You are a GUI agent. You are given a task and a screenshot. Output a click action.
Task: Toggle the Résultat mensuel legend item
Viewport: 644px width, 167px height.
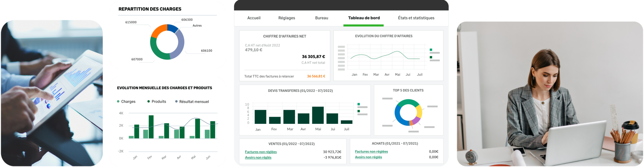(192, 102)
